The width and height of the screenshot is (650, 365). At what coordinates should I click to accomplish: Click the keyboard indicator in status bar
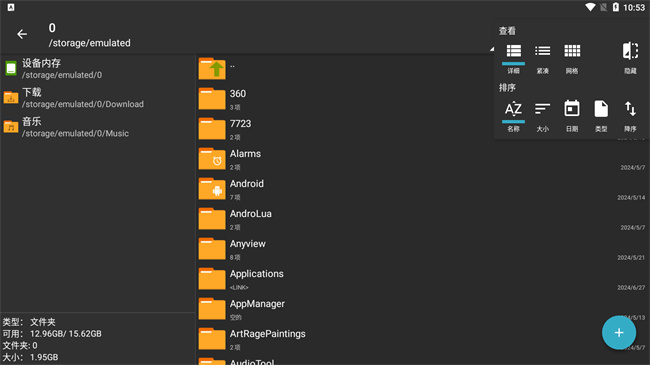coord(11,7)
